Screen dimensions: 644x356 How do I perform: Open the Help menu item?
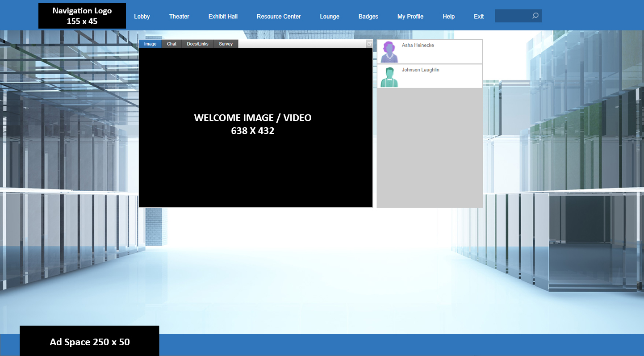pyautogui.click(x=449, y=17)
